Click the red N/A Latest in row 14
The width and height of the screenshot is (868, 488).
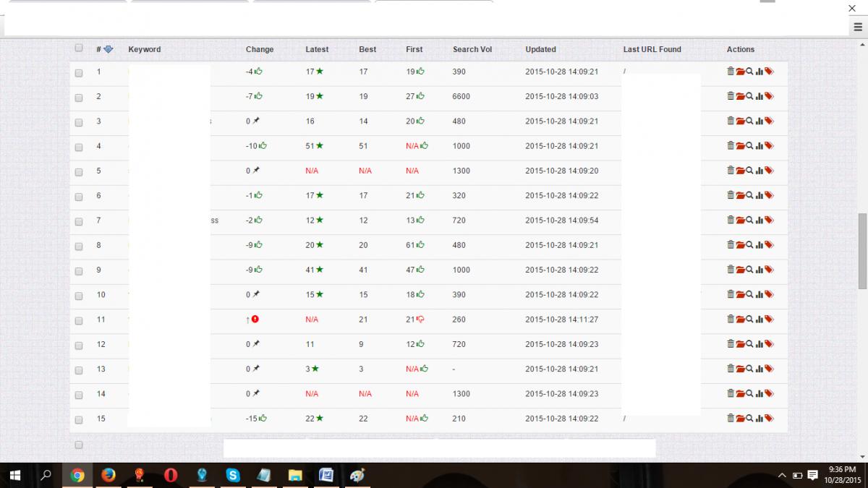[312, 393]
